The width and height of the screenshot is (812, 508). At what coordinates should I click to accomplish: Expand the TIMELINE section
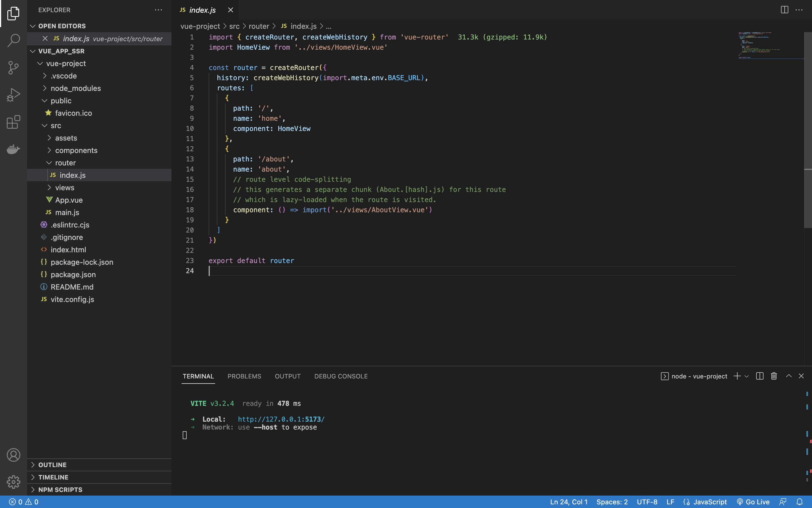click(99, 477)
